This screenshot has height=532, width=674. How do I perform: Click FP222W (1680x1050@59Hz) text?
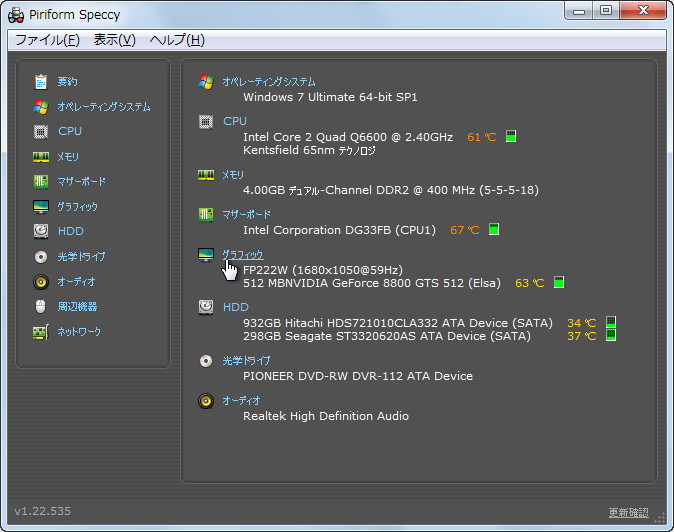[323, 270]
